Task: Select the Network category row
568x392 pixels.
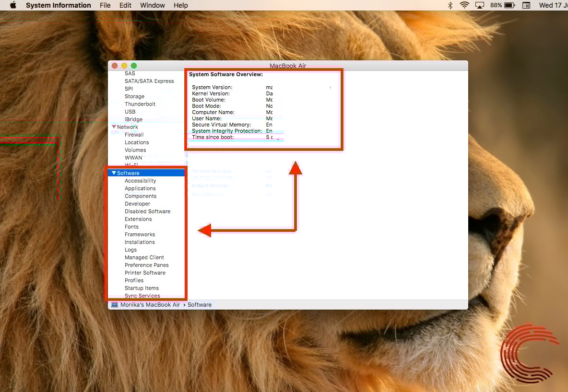Action: point(146,127)
